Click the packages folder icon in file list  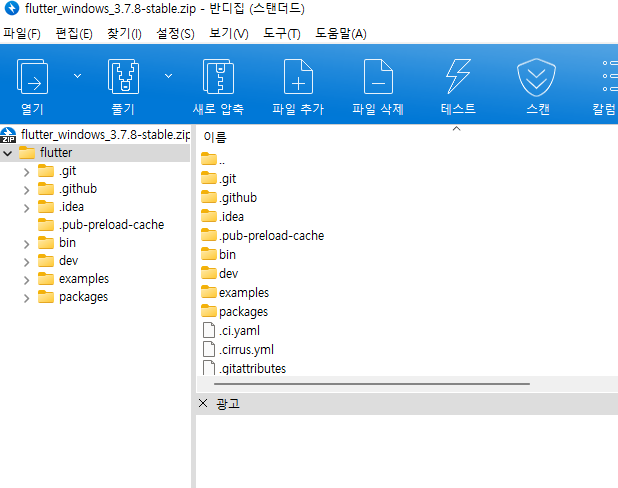[x=209, y=311]
